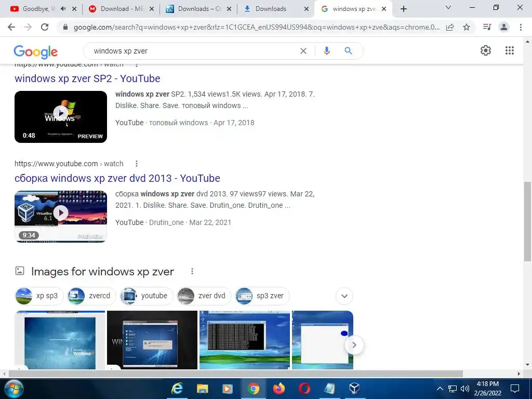Filter images by youtube chip
532x399 pixels.
click(147, 296)
